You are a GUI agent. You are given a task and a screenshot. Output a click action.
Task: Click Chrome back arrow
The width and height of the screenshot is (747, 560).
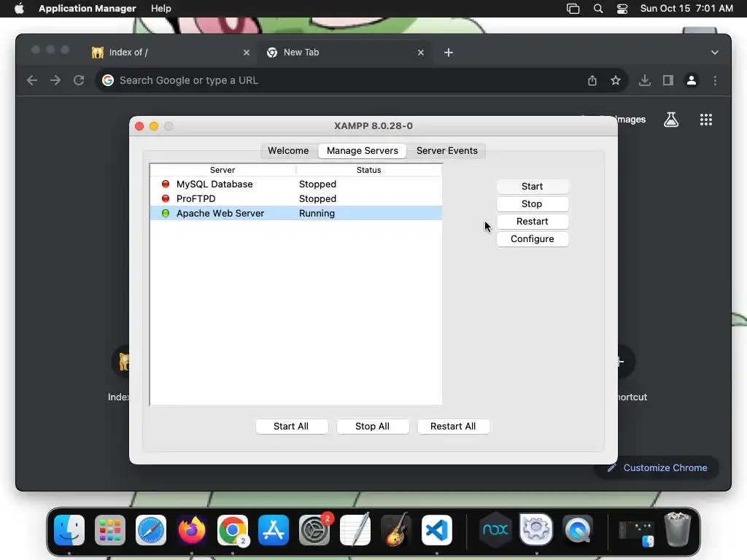point(32,80)
